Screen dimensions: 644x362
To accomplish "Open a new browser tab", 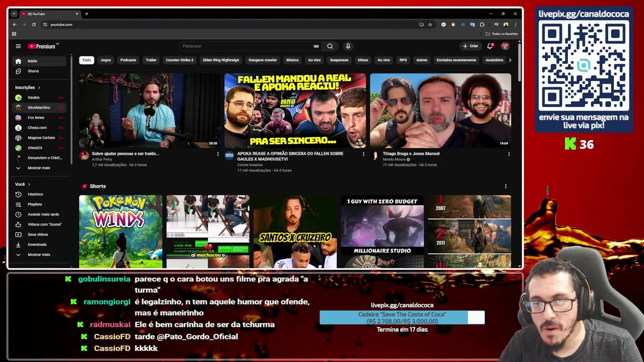I will [87, 14].
